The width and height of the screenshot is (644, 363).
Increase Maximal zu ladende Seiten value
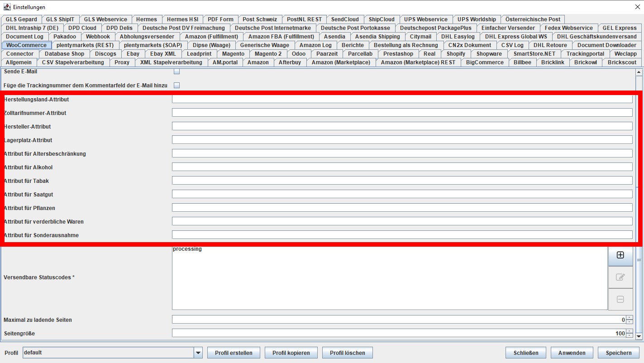pos(629,318)
